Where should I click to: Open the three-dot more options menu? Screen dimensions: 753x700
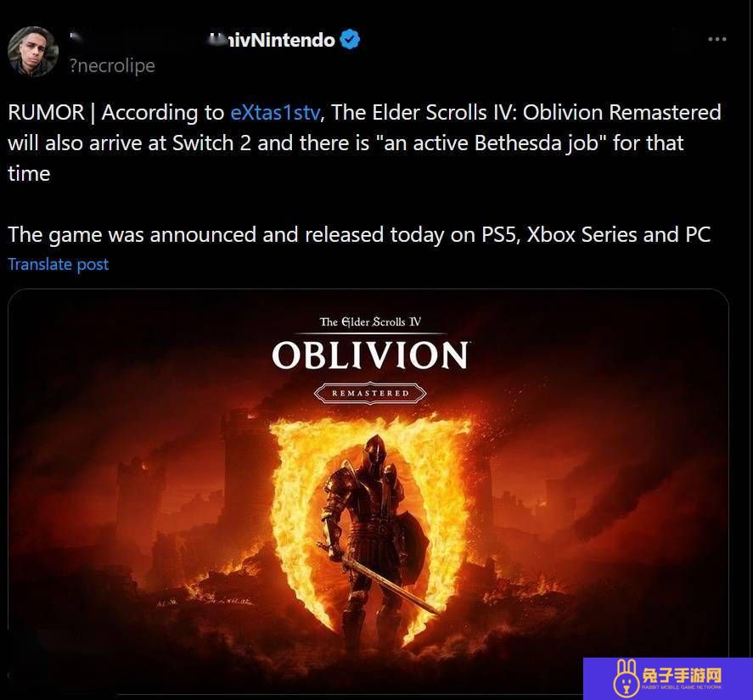pos(717,39)
